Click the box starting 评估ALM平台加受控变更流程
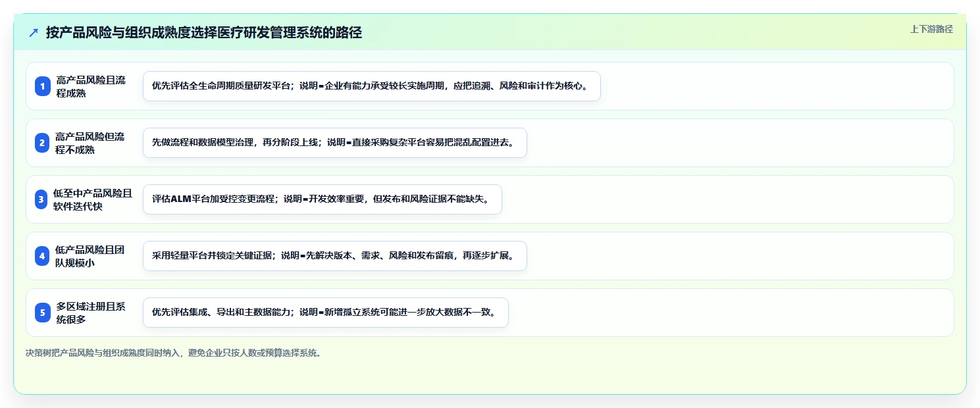The width and height of the screenshot is (980, 408). point(322,199)
